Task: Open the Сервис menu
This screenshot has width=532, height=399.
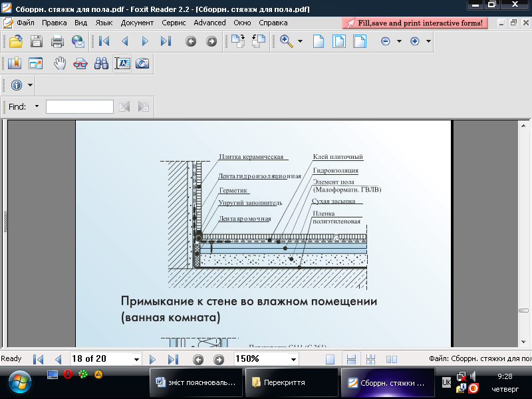Action: pos(174,23)
